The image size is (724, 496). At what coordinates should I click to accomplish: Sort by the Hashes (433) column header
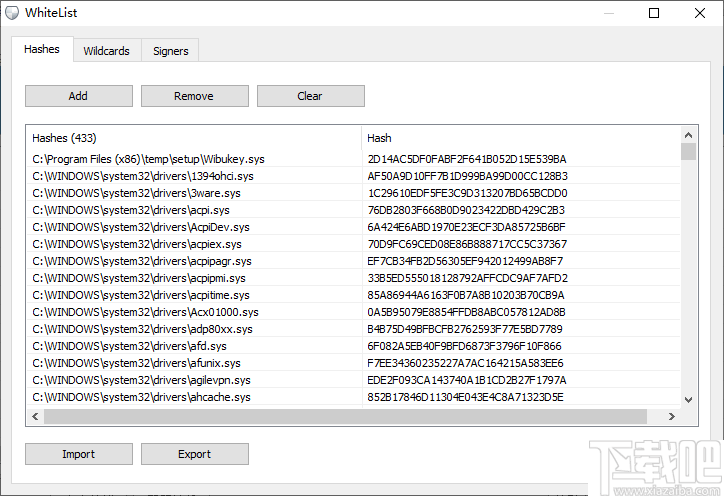(194, 138)
